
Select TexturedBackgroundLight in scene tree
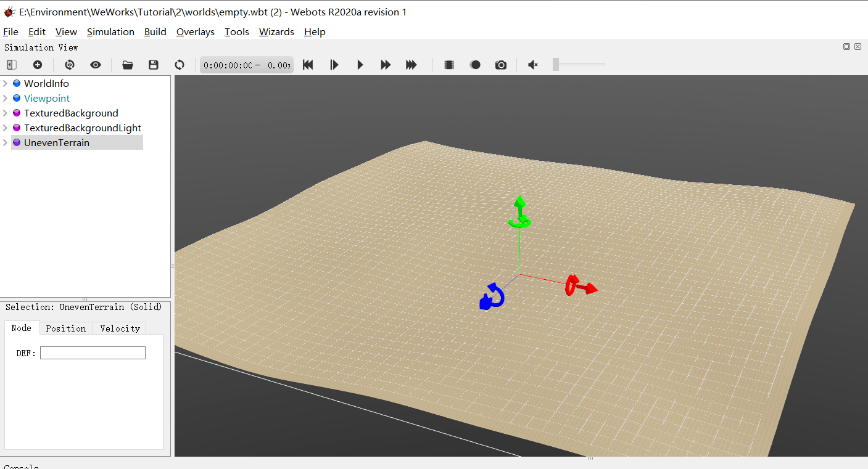[x=83, y=128]
